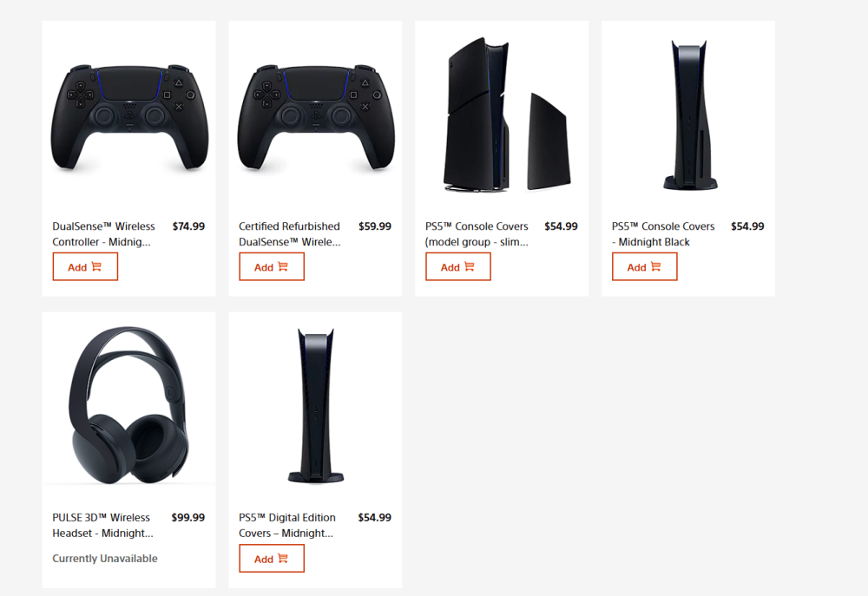Screen dimensions: 868x596
Task: Add the $74.99 DualSense controller to cart
Action: [x=85, y=266]
